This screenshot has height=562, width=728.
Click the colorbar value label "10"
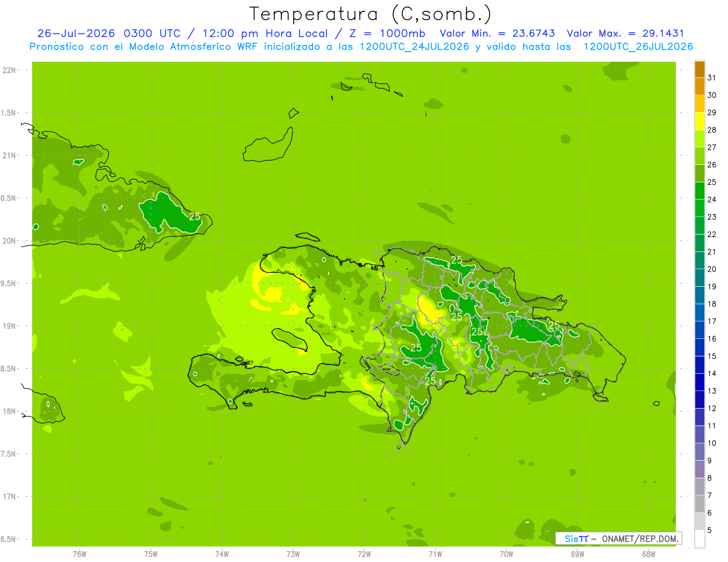click(712, 443)
